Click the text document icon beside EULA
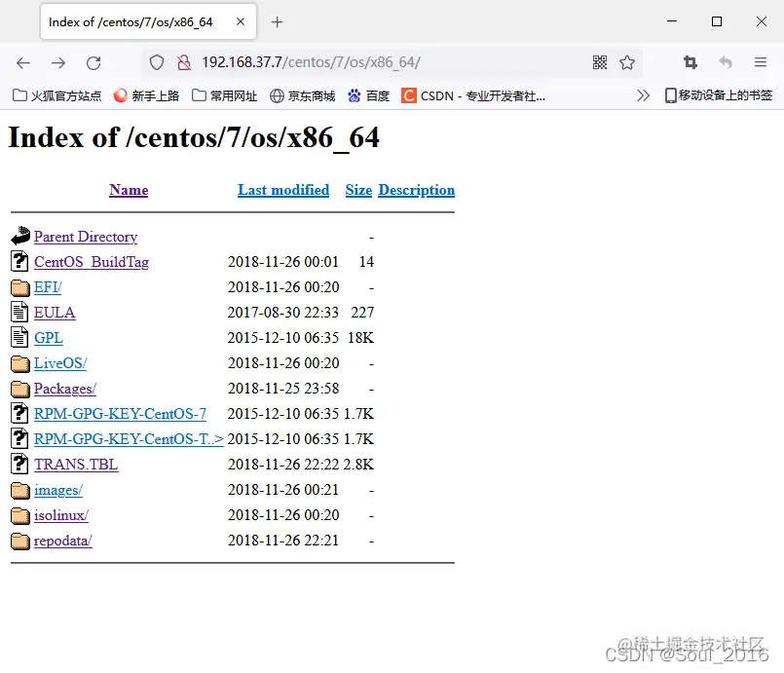Screen dimensions: 784x673 [x=19, y=312]
